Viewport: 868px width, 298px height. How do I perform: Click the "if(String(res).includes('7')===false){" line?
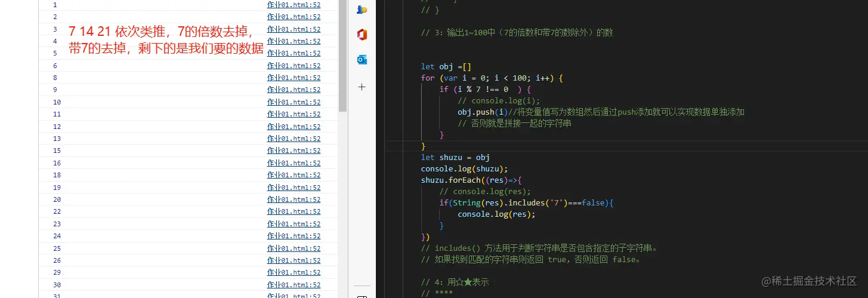click(527, 202)
